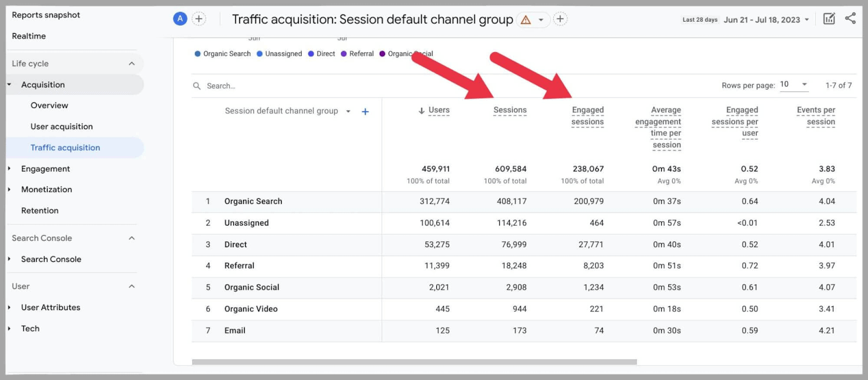The height and width of the screenshot is (380, 868).
Task: Click the Organic Search legend color dot
Action: pyautogui.click(x=197, y=54)
